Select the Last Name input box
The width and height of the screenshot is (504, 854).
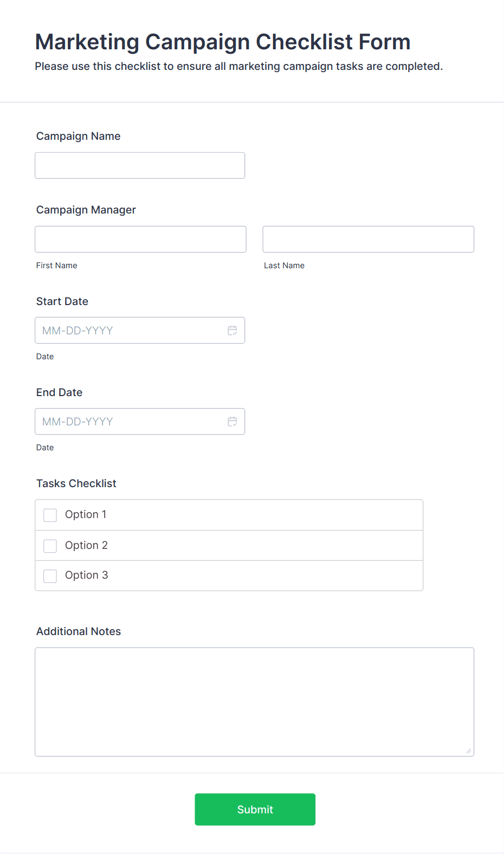368,239
